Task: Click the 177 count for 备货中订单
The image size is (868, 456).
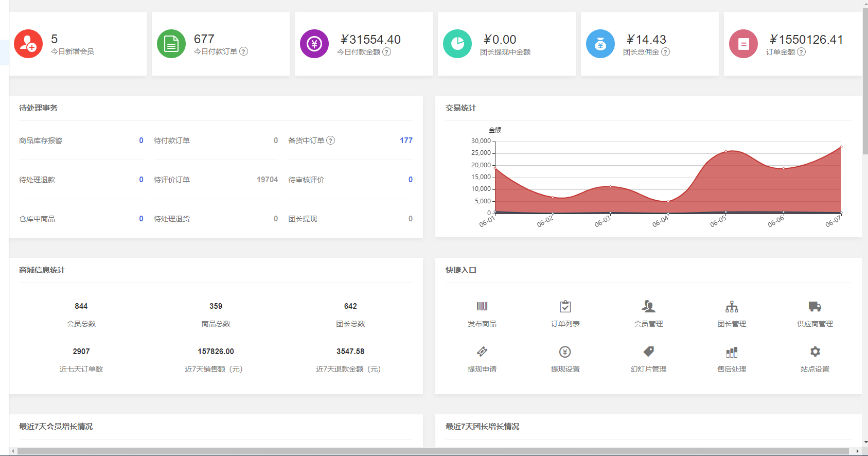Action: tap(406, 141)
